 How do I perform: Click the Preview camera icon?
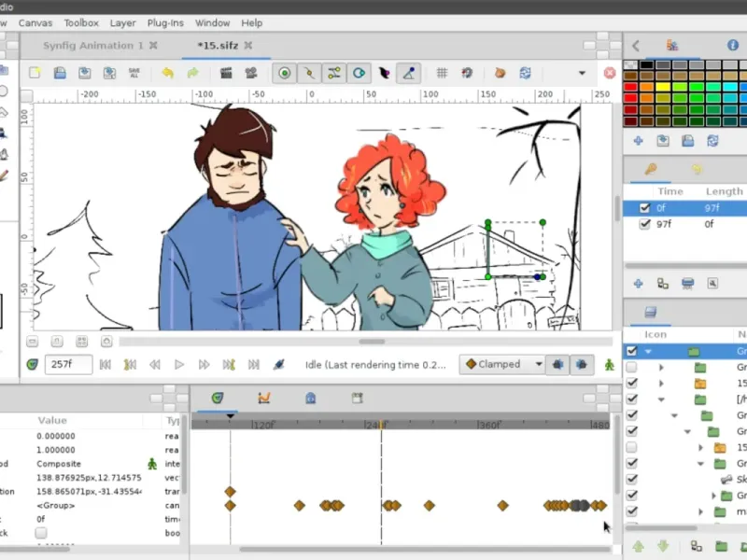click(250, 73)
